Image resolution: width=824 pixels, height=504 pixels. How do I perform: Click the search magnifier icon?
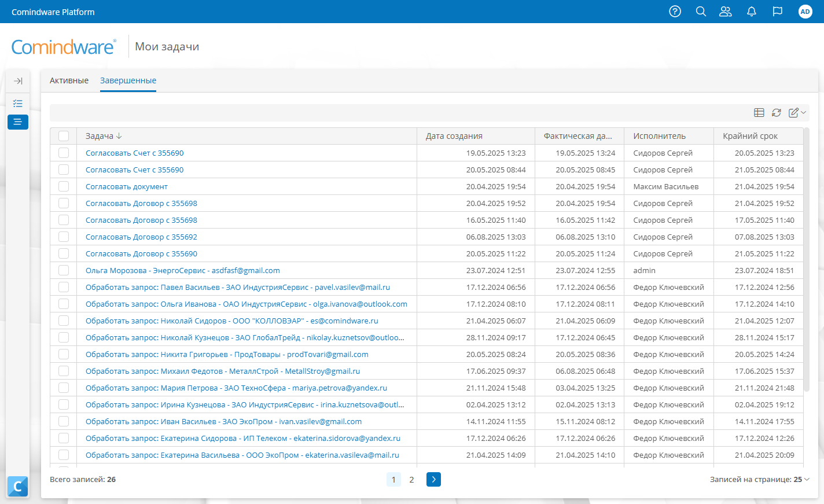pos(701,12)
